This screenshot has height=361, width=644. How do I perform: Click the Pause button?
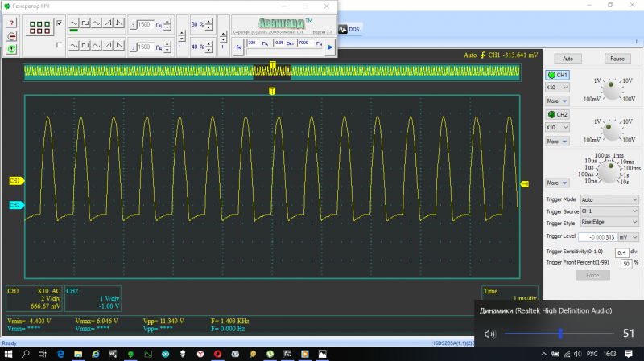point(617,59)
